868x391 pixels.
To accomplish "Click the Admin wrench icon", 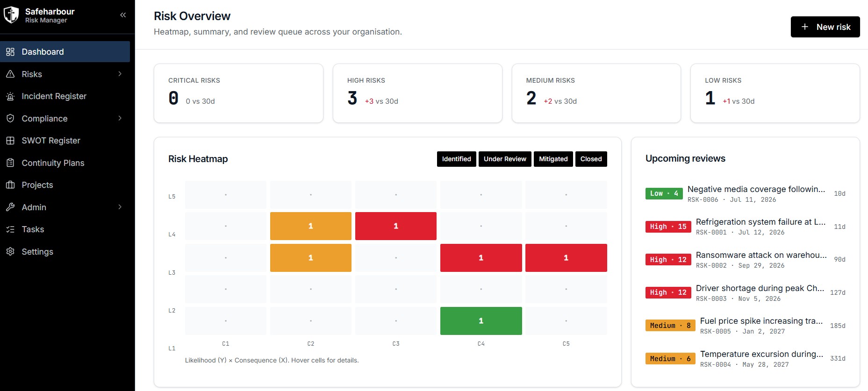I will 10,207.
